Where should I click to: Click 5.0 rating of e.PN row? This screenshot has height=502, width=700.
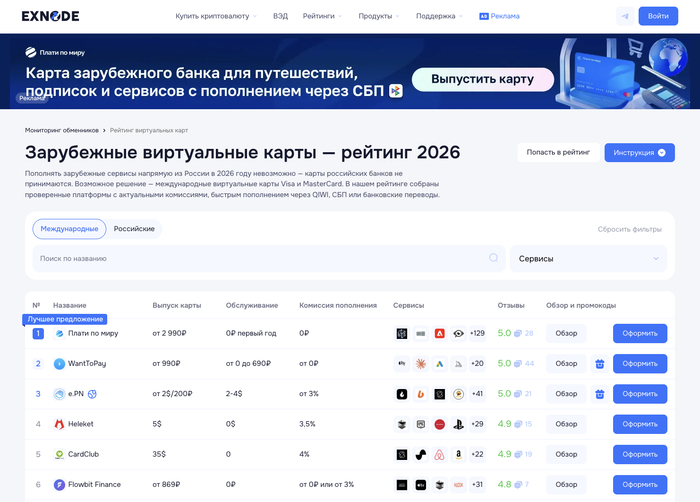click(x=504, y=394)
